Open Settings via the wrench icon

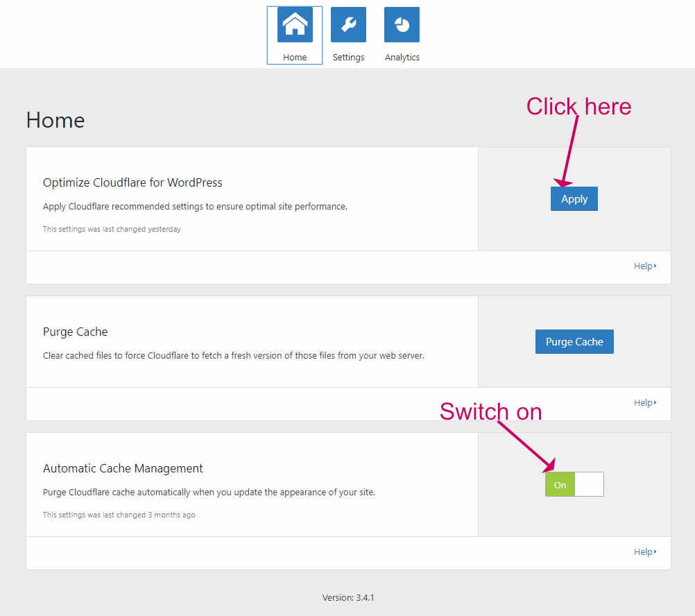pos(348,25)
